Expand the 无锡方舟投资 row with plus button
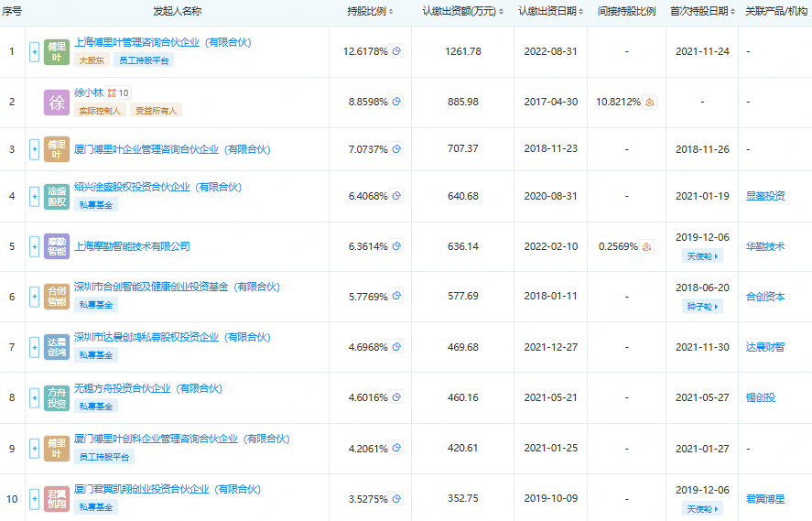The width and height of the screenshot is (812, 521). tap(35, 397)
